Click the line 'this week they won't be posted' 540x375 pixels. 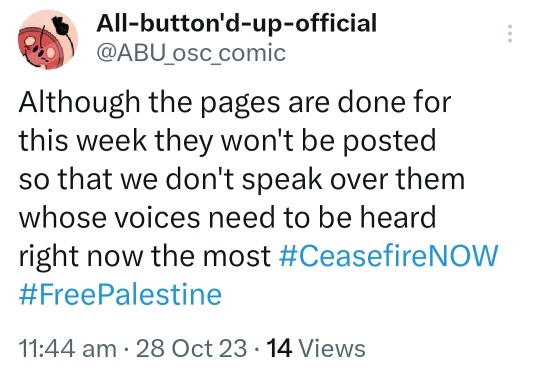coord(227,141)
